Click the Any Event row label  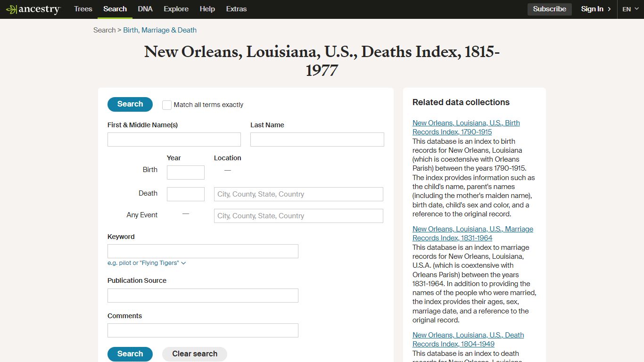tap(142, 215)
